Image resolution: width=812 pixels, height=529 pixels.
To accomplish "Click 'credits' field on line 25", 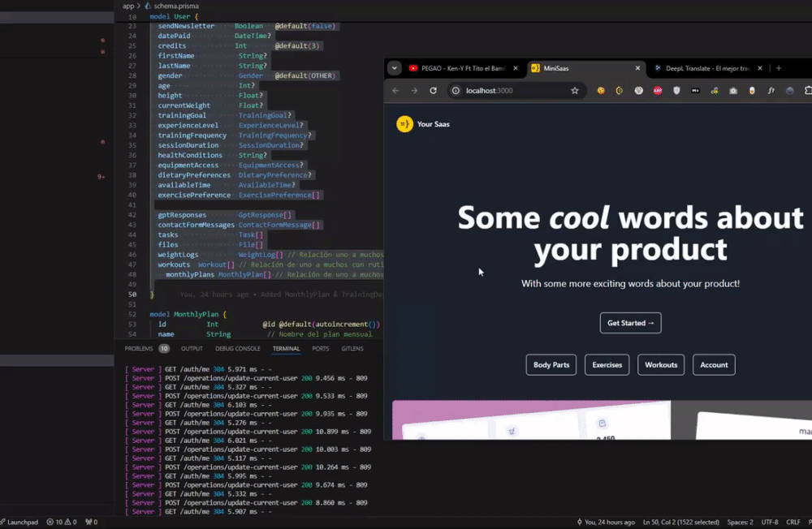I will (171, 46).
